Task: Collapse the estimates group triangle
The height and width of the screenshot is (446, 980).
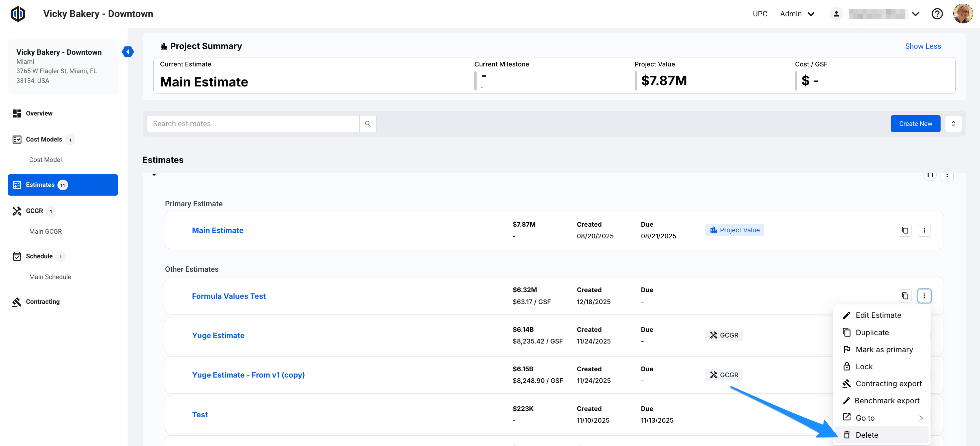Action: pyautogui.click(x=154, y=175)
